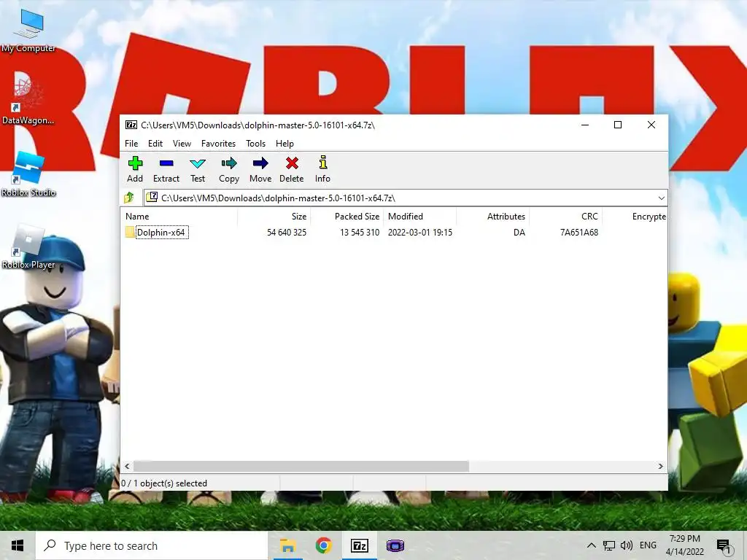This screenshot has width=747, height=560.
Task: Open the Info tool
Action: pyautogui.click(x=322, y=163)
